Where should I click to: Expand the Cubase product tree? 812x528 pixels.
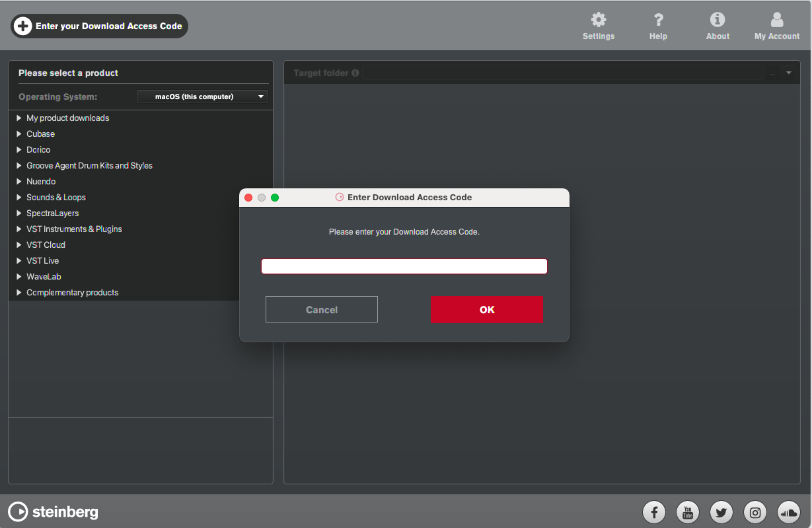point(19,134)
